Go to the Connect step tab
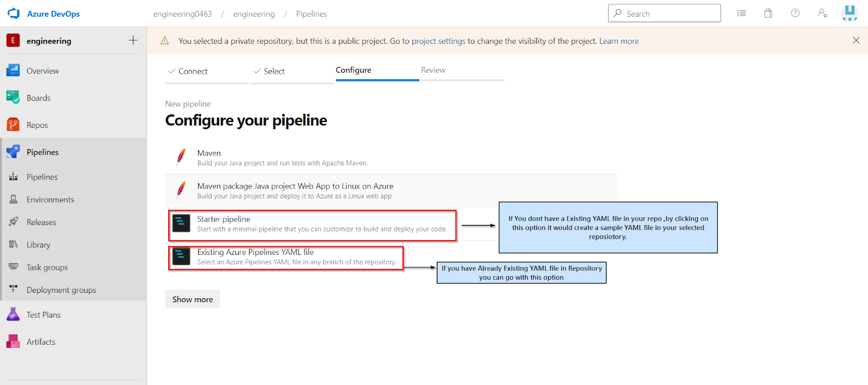Image resolution: width=868 pixels, height=385 pixels. click(207, 72)
